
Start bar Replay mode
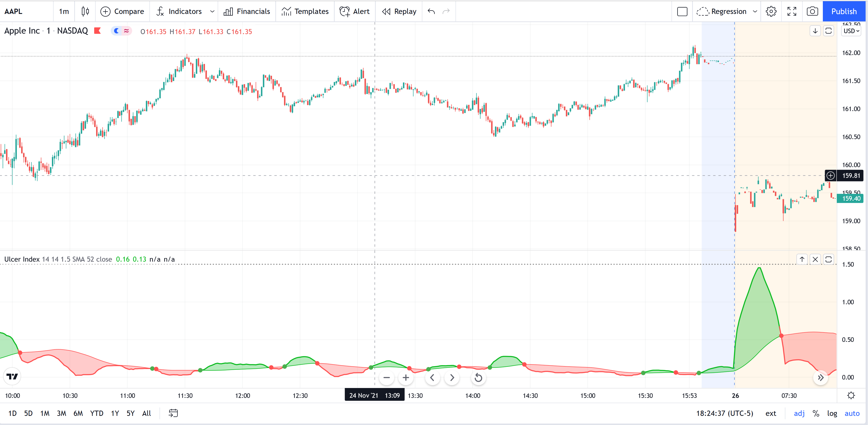pos(399,12)
